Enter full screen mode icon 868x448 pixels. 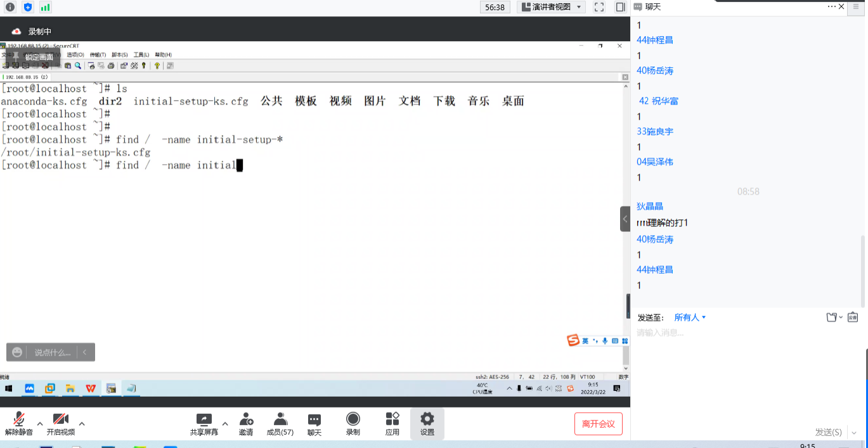coord(599,7)
